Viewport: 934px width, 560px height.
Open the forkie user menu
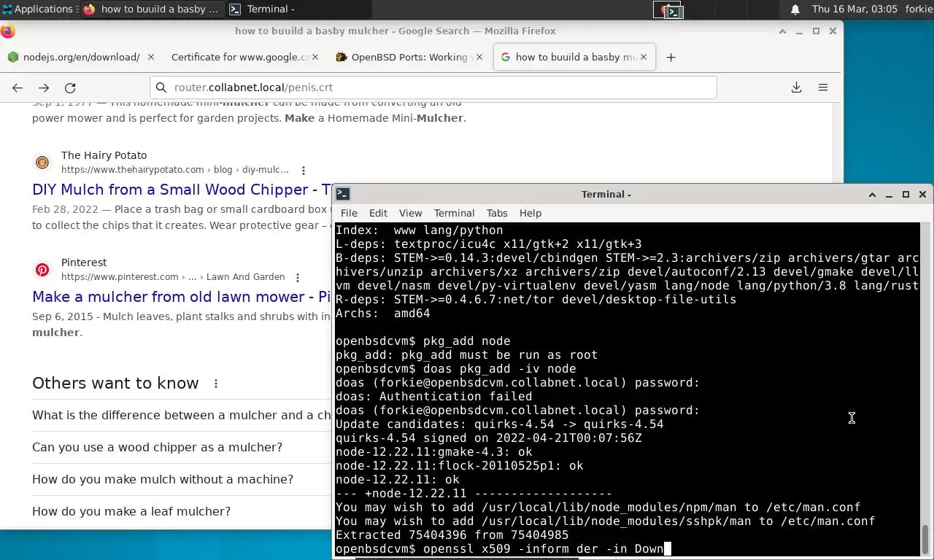918,9
